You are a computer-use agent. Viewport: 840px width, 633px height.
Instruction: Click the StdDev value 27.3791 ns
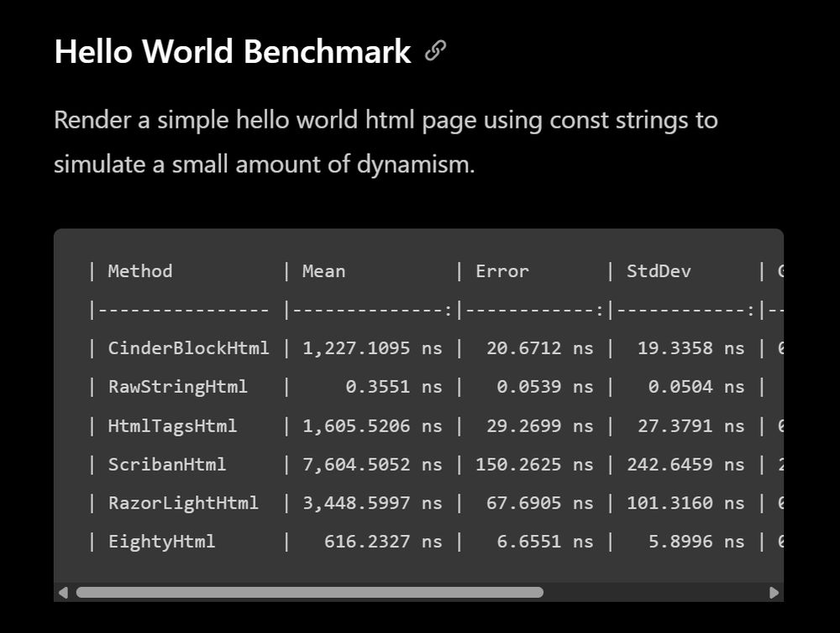(691, 426)
